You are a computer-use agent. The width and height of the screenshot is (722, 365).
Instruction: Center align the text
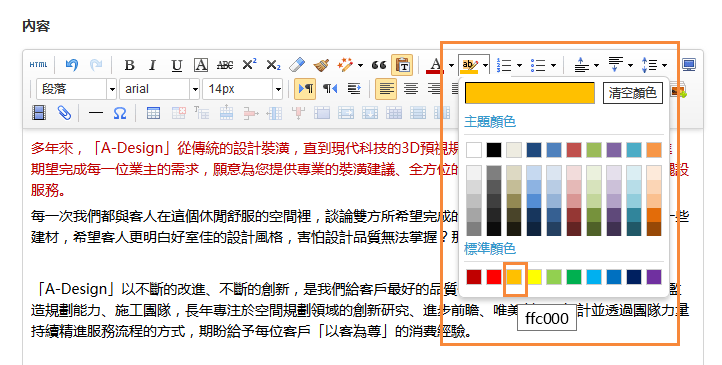[x=411, y=89]
